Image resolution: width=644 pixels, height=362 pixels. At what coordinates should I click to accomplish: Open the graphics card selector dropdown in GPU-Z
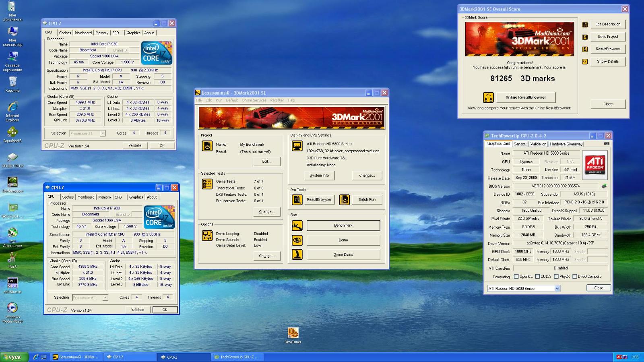tap(557, 288)
